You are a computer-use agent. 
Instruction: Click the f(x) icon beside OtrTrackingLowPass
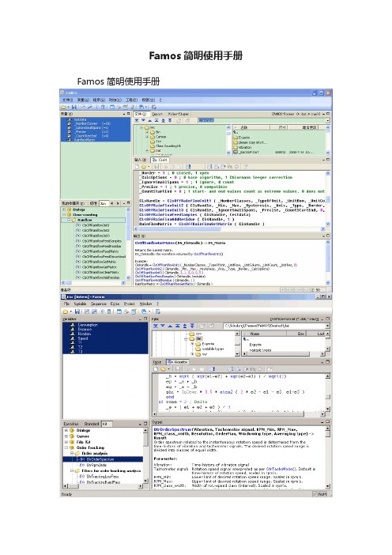tap(82, 477)
